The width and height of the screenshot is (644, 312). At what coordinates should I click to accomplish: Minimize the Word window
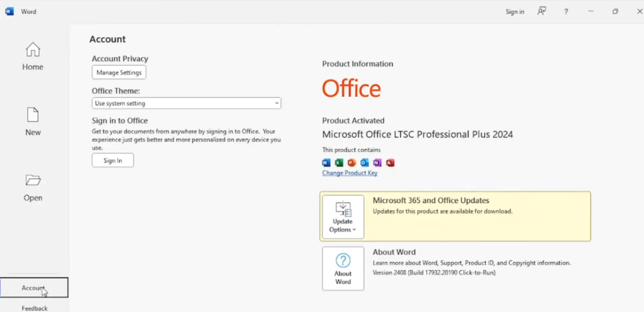[591, 11]
